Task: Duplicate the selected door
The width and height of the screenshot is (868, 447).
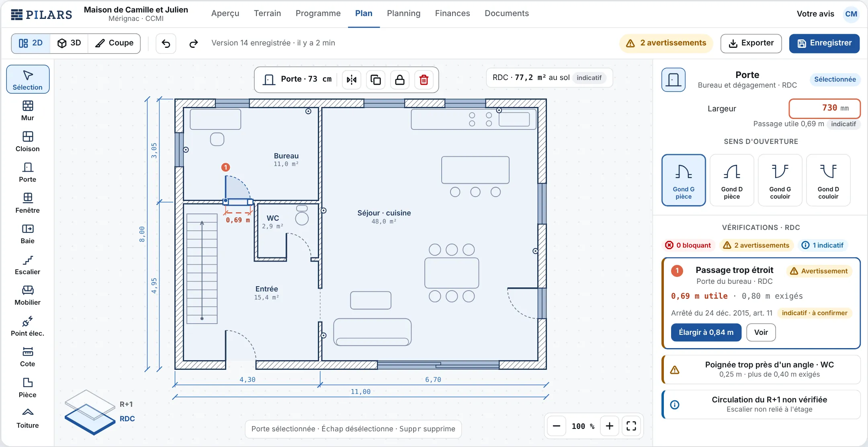Action: 376,80
